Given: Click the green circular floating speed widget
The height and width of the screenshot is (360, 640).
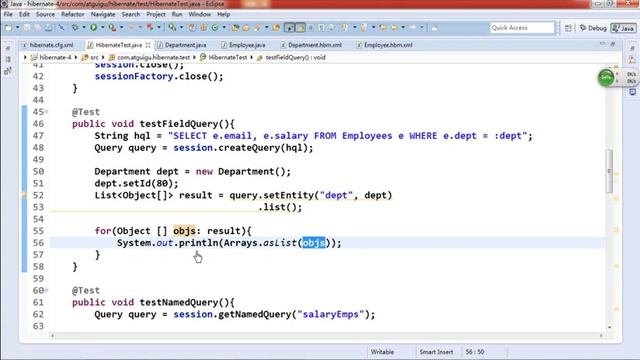Looking at the screenshot, I should coord(606,78).
